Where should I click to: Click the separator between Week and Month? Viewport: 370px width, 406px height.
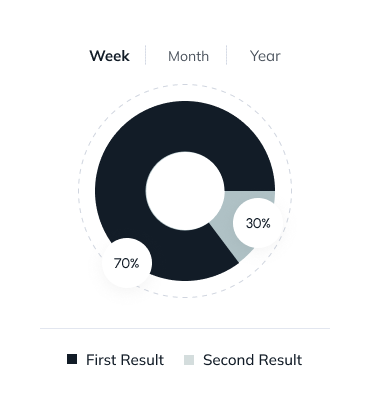coord(146,55)
